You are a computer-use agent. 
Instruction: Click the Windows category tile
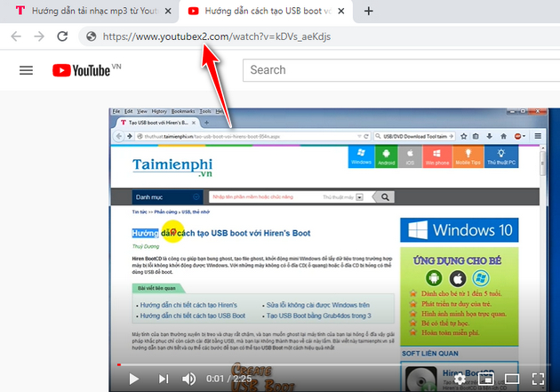[361, 156]
